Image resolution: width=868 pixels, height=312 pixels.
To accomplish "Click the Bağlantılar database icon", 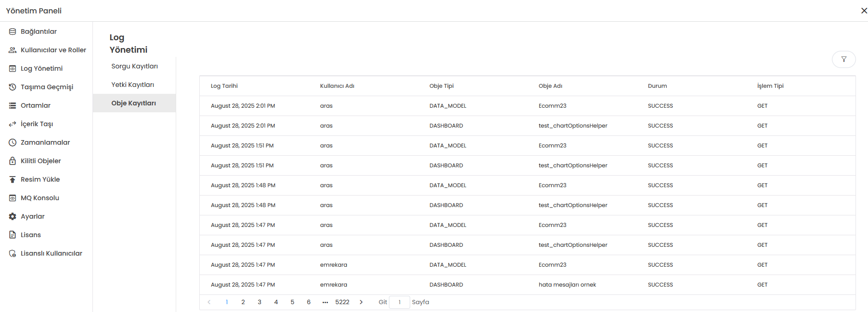I will (x=12, y=31).
